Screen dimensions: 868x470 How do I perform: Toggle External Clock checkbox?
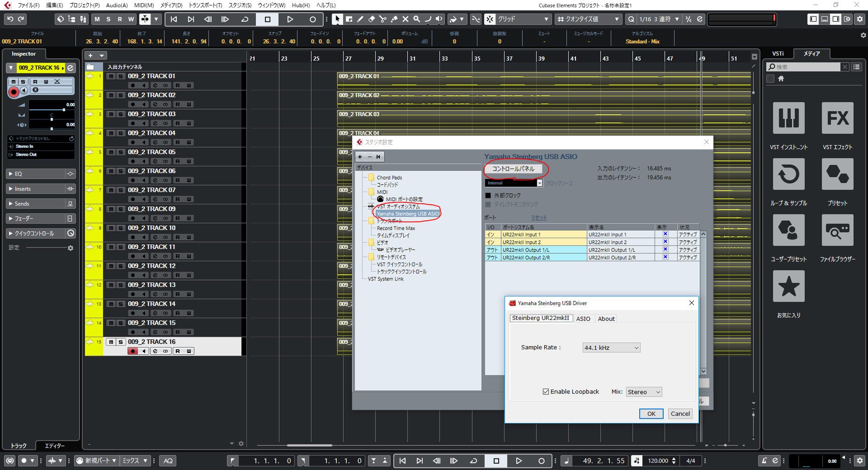[x=488, y=196]
